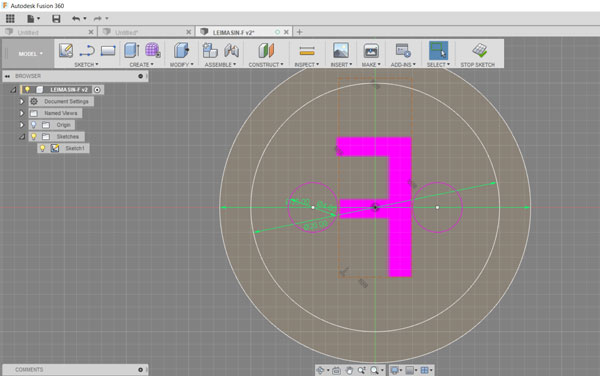600x376 pixels.
Task: Click the Measure icon in Inspect
Action: [x=307, y=50]
